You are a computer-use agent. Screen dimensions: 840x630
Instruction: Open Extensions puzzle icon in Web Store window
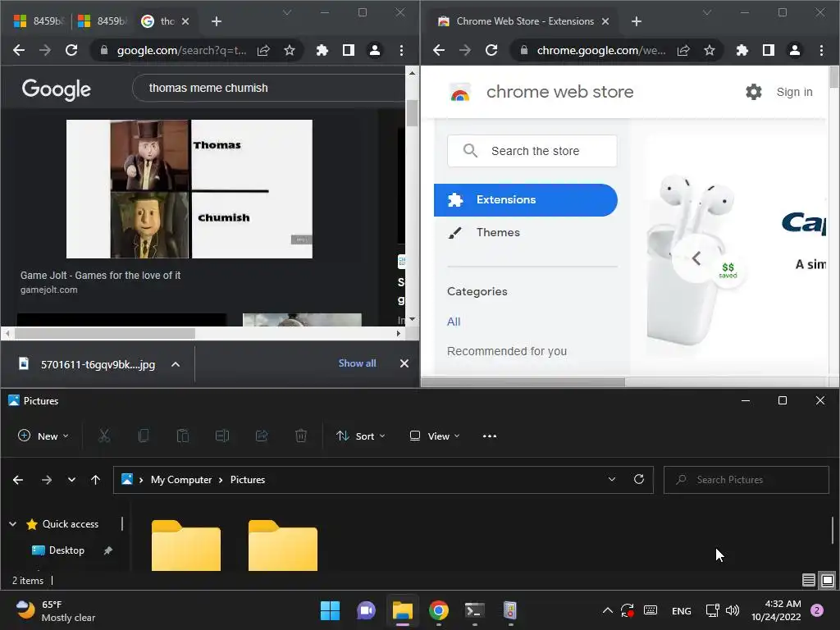(x=742, y=50)
